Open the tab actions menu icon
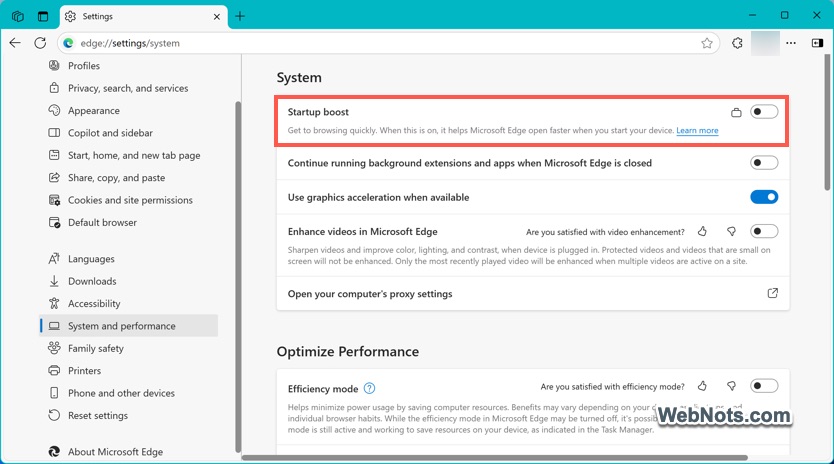Screen dimensions: 834x464 (43, 16)
